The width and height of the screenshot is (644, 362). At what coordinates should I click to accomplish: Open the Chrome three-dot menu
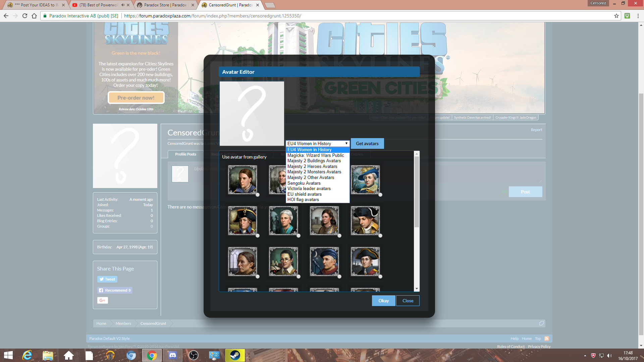[638, 16]
